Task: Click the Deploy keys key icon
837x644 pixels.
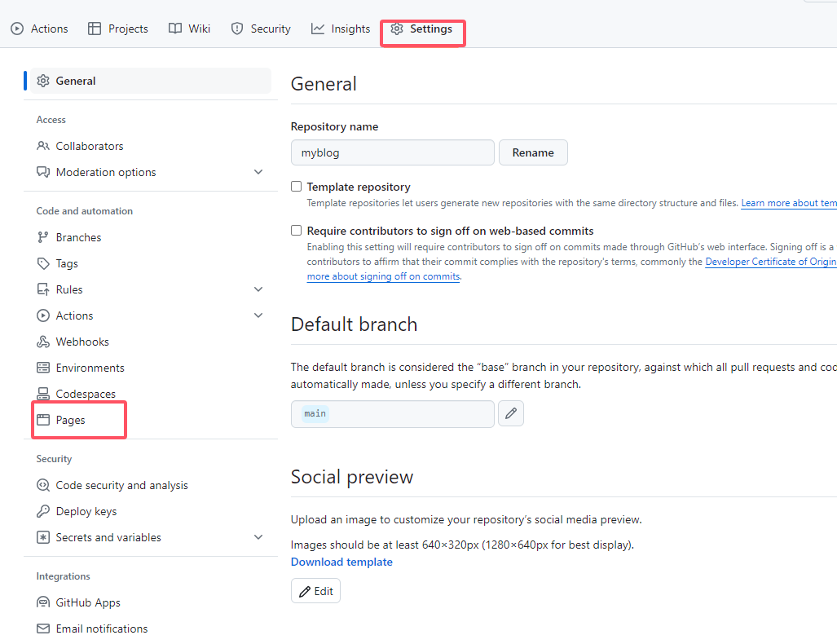Action: (x=43, y=511)
